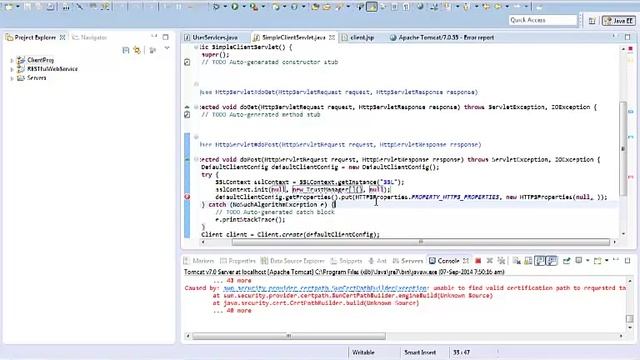Click Remove All Terminated Launches icon
This screenshot has width=640, height=360.
(x=502, y=261)
